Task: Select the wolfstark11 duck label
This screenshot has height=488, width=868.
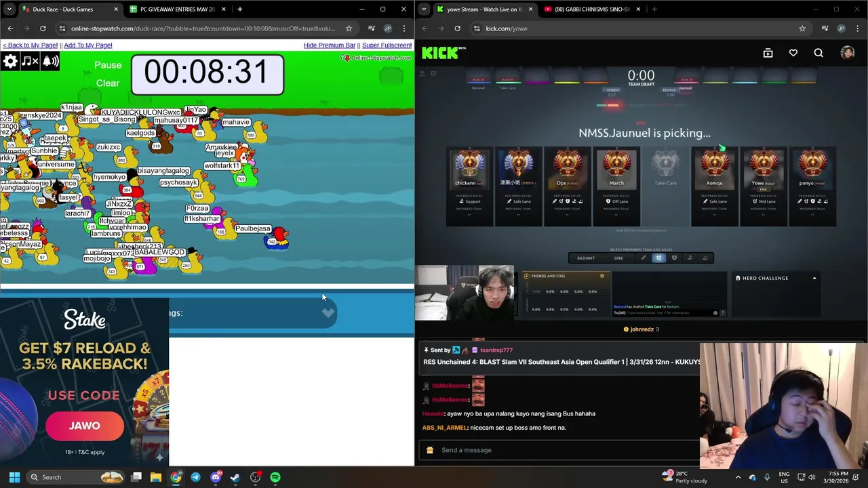Action: (x=222, y=166)
